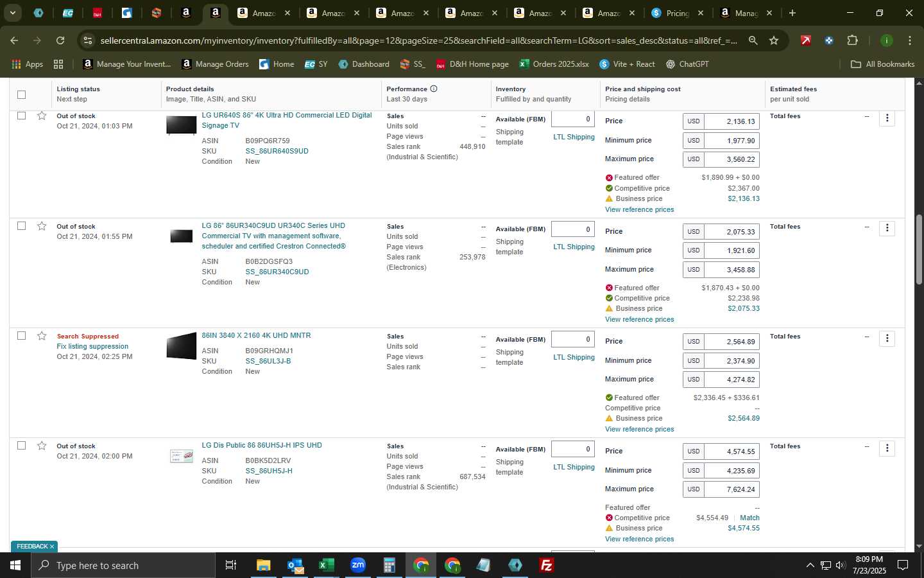The image size is (924, 578).
Task: Open Manage Orders bookmark
Action: pos(215,64)
